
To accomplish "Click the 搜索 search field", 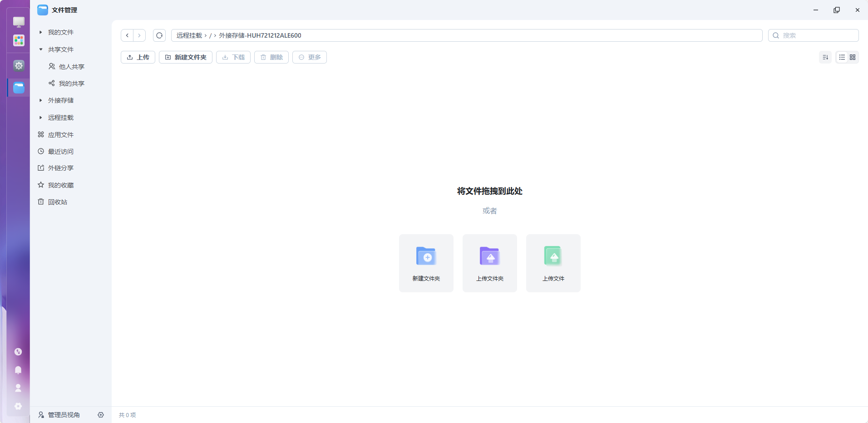I will (813, 35).
